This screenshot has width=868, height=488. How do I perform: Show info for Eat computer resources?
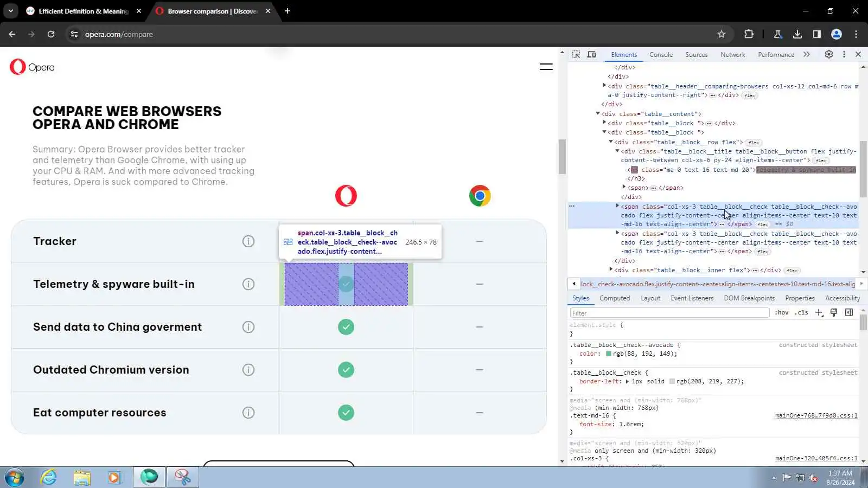point(248,413)
